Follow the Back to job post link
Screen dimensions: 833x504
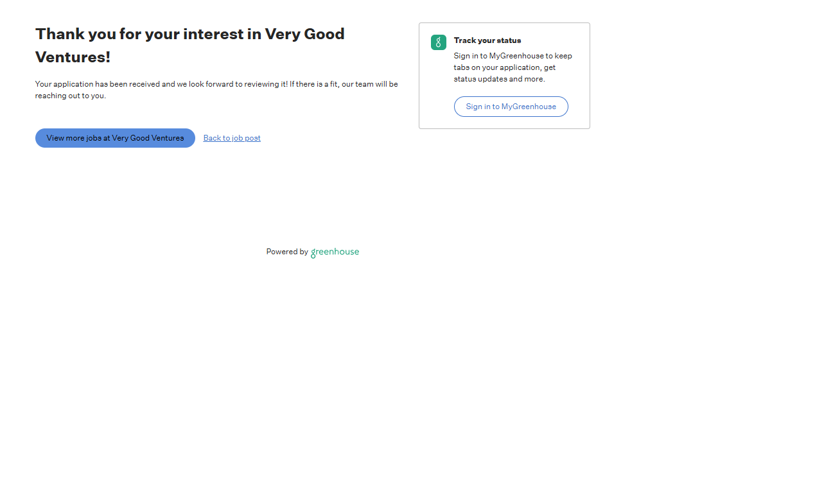[x=232, y=138]
